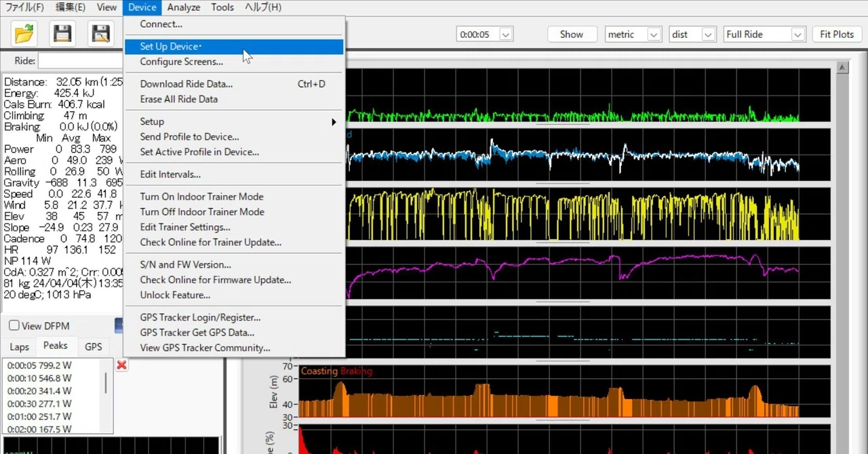Enable the View DFPM checkbox

[14, 326]
